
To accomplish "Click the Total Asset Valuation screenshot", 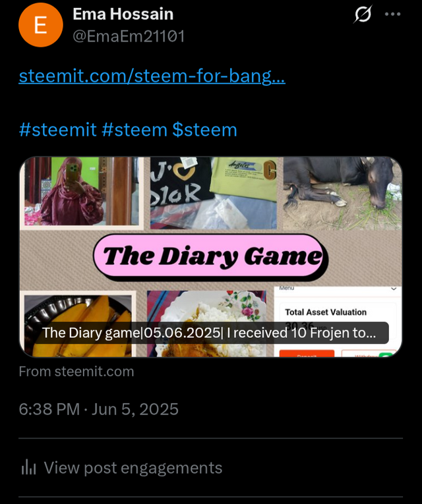I will pyautogui.click(x=338, y=322).
